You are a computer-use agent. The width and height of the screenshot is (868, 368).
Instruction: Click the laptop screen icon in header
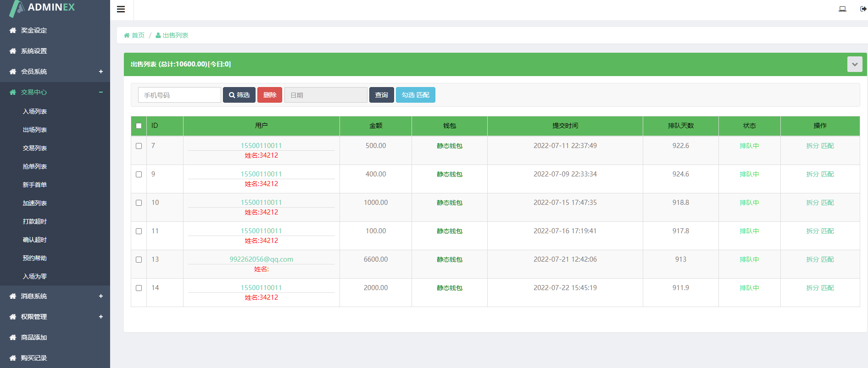tap(842, 9)
